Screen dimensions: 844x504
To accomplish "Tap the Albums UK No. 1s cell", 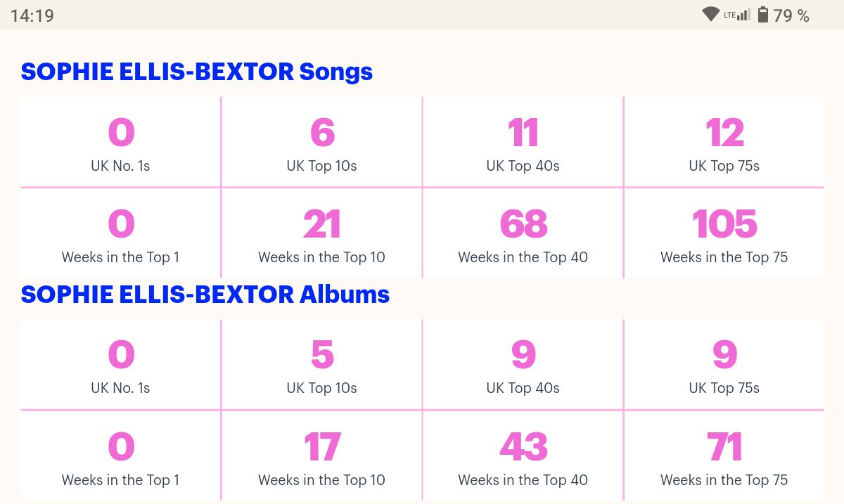I will pos(120,364).
